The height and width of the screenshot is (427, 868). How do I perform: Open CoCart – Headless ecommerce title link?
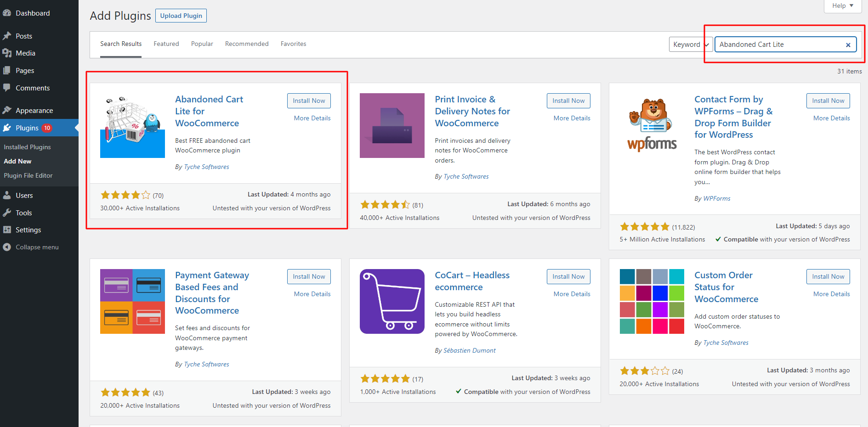tap(472, 281)
